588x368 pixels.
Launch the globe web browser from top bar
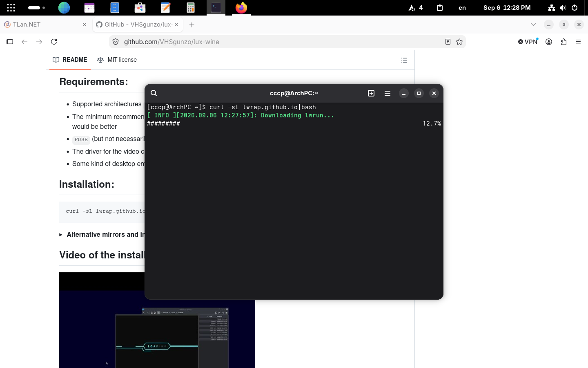tap(64, 8)
